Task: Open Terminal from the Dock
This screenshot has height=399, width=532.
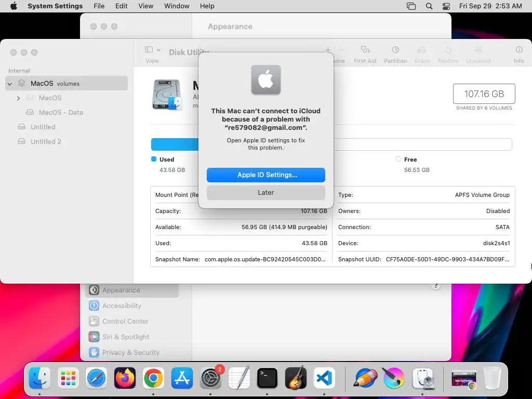Action: click(267, 378)
